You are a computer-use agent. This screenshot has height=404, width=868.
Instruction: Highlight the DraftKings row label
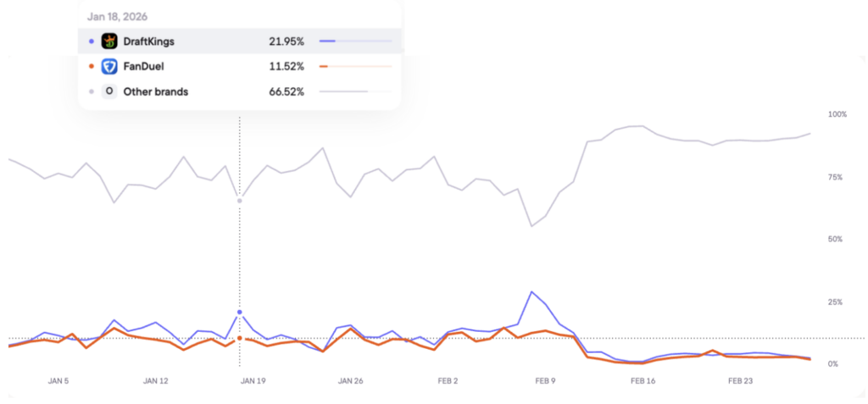[149, 41]
